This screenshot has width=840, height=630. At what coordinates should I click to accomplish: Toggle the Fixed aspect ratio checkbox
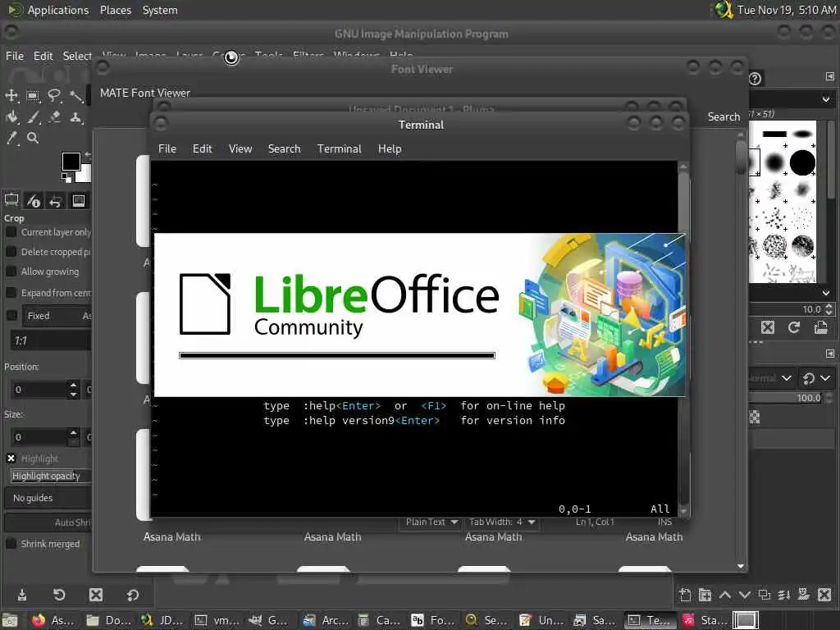pos(11,316)
